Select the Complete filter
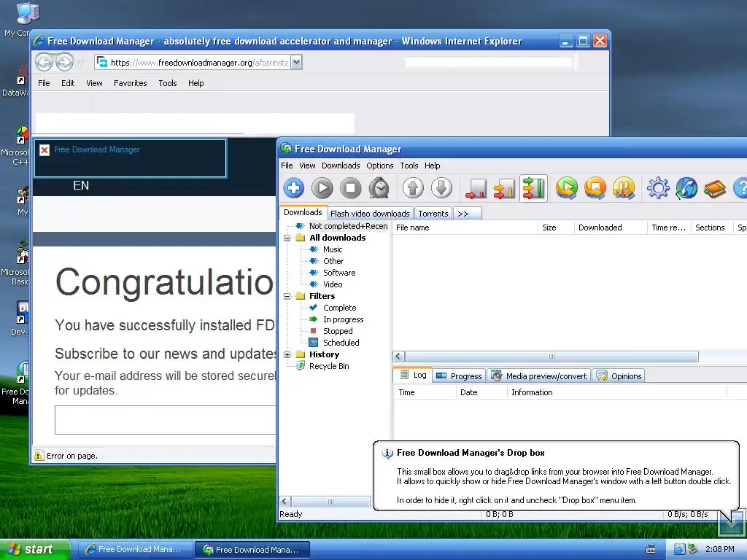Image resolution: width=747 pixels, height=560 pixels. [339, 308]
